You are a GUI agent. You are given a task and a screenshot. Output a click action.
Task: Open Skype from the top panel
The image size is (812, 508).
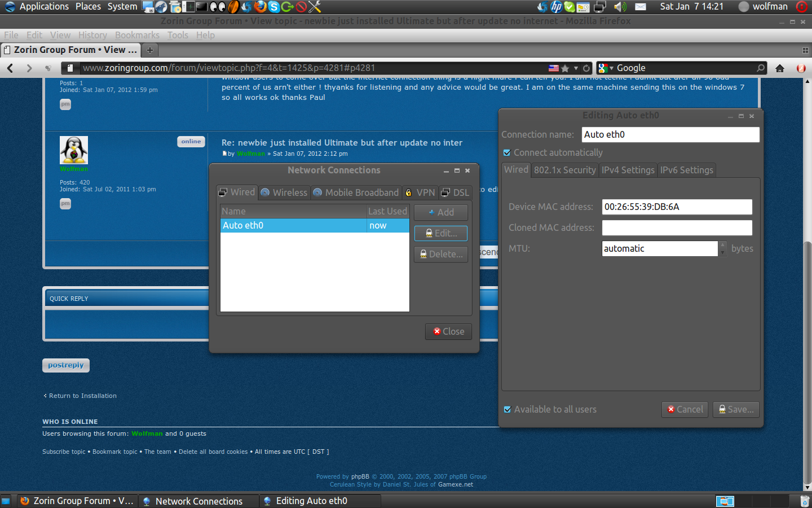coord(274,7)
